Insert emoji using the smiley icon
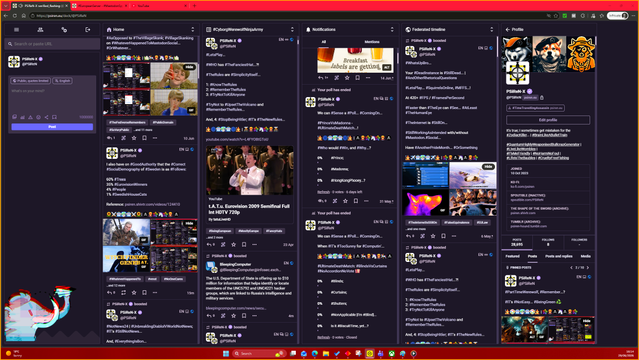 38,117
